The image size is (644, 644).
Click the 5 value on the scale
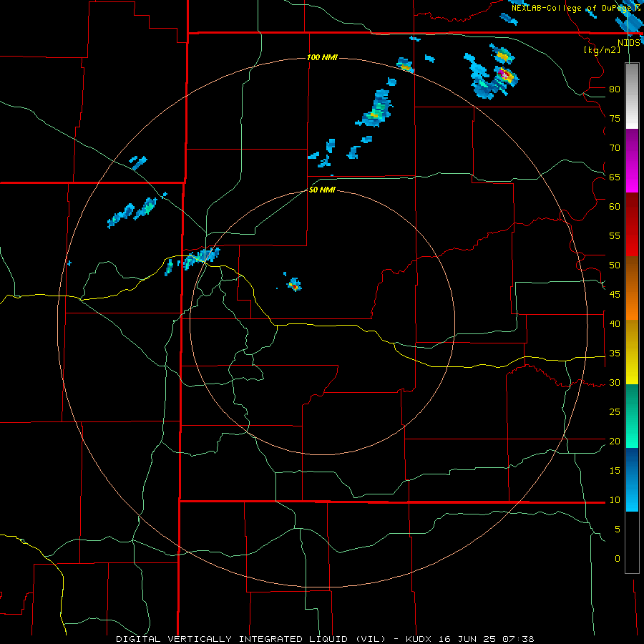(617, 530)
